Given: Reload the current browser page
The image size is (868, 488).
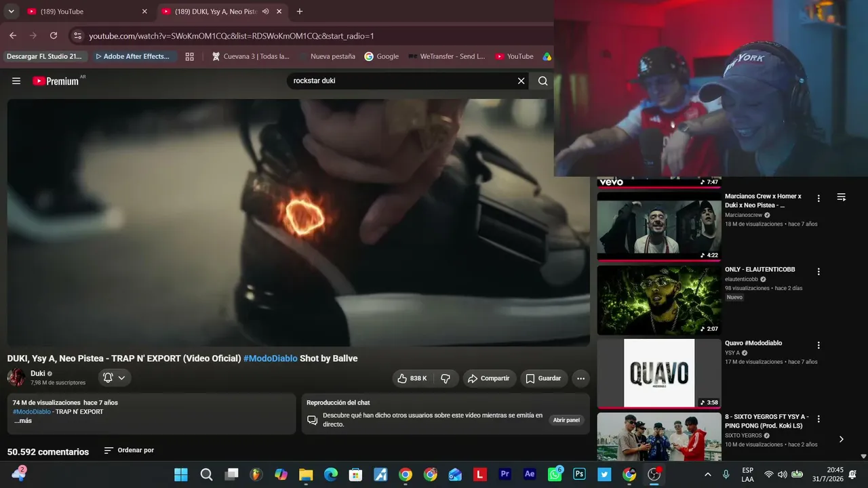Looking at the screenshot, I should (x=54, y=35).
